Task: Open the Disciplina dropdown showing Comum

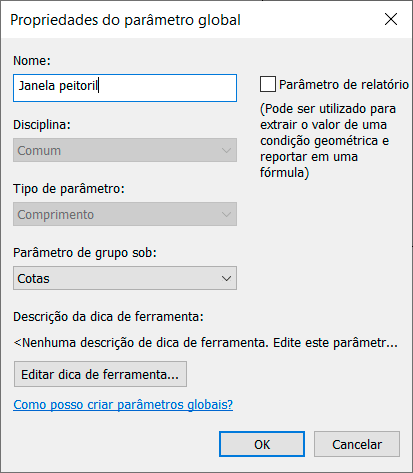Action: (125, 150)
